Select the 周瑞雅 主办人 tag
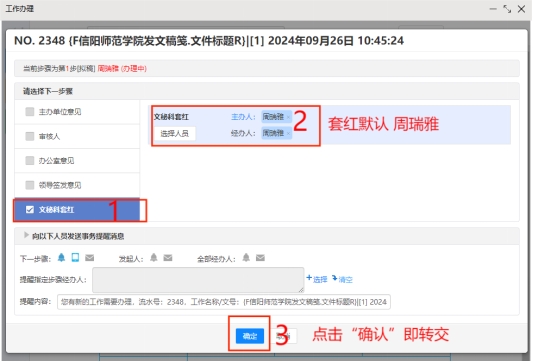Screen dimensions: 533x362 pyautogui.click(x=277, y=117)
